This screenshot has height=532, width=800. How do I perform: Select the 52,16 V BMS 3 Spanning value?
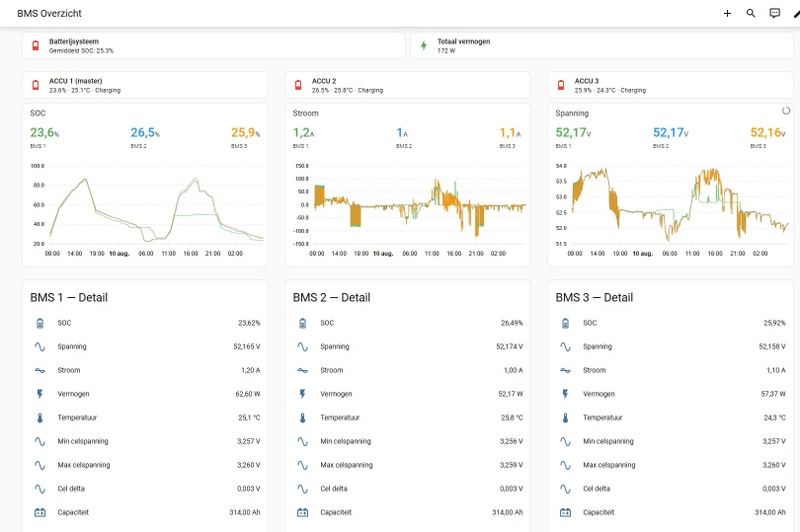[x=767, y=133]
